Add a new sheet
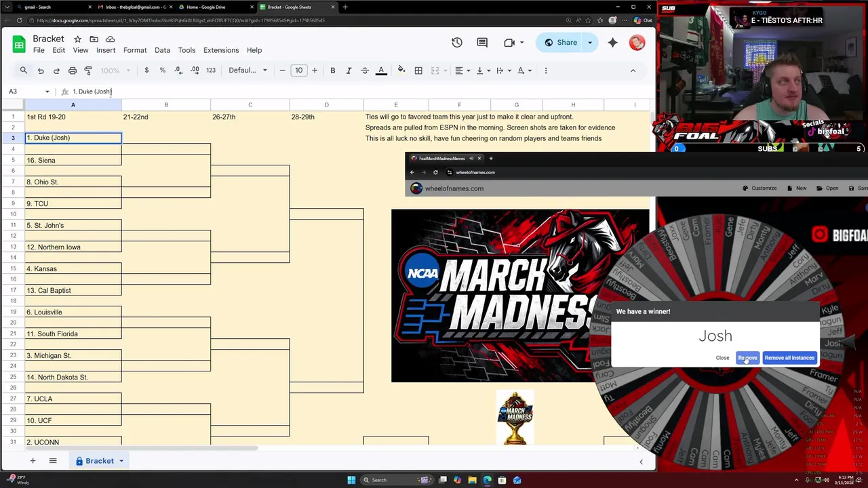The height and width of the screenshot is (488, 868). 32,461
